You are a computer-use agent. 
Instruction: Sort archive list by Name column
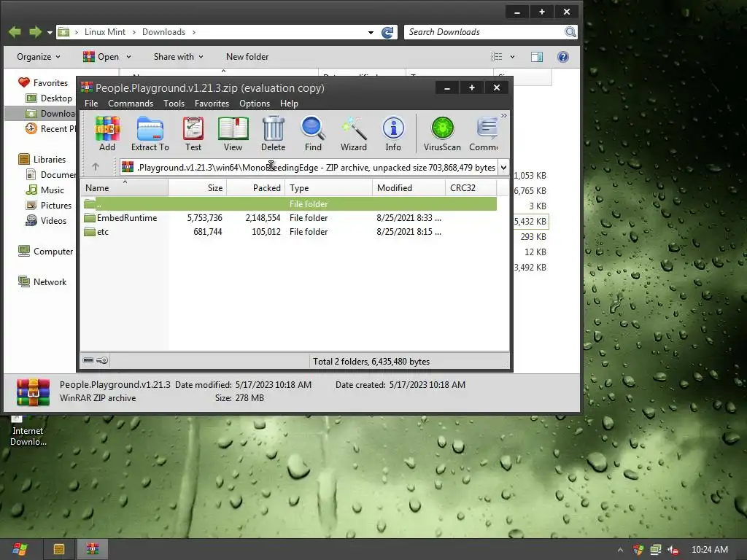coord(124,187)
